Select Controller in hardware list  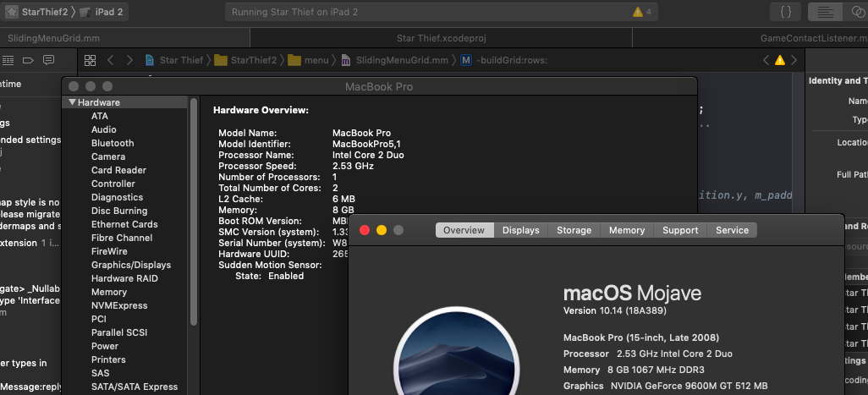[113, 184]
